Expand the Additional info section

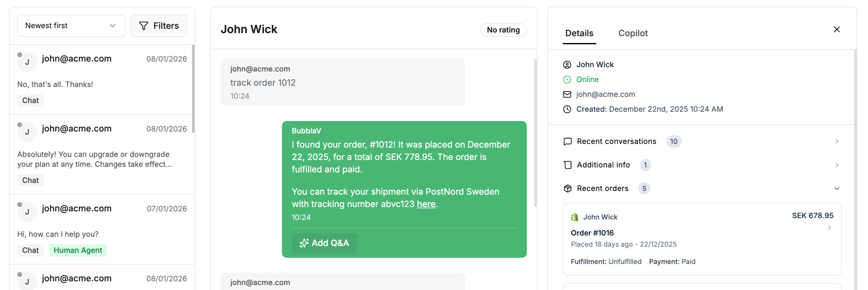point(837,165)
